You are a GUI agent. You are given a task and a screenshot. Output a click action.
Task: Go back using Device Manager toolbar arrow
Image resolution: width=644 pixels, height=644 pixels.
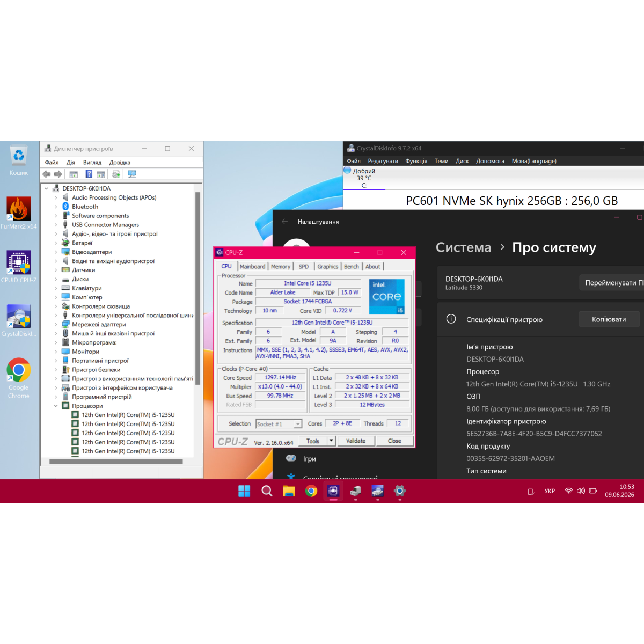click(x=47, y=174)
